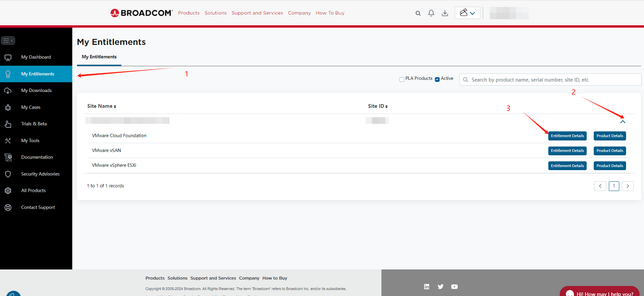Click footer Solutions link
The height and width of the screenshot is (296, 644).
[177, 278]
